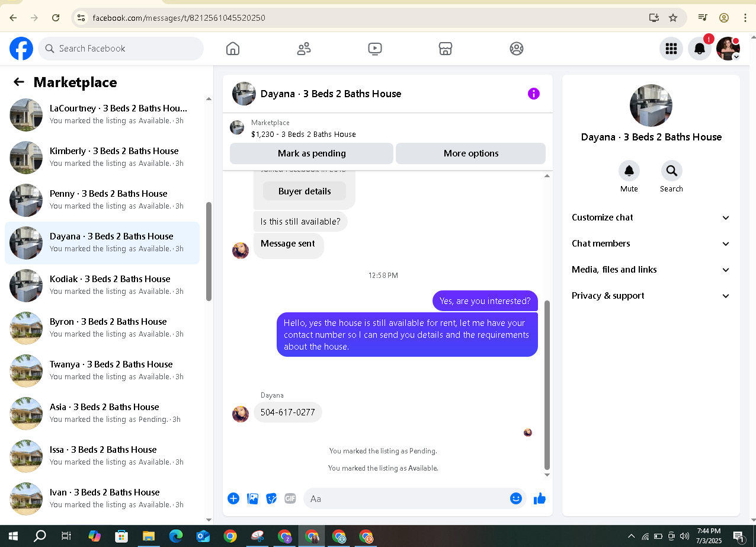Open the $1,230 listing link
Screen dimensions: 756x547
303,135
